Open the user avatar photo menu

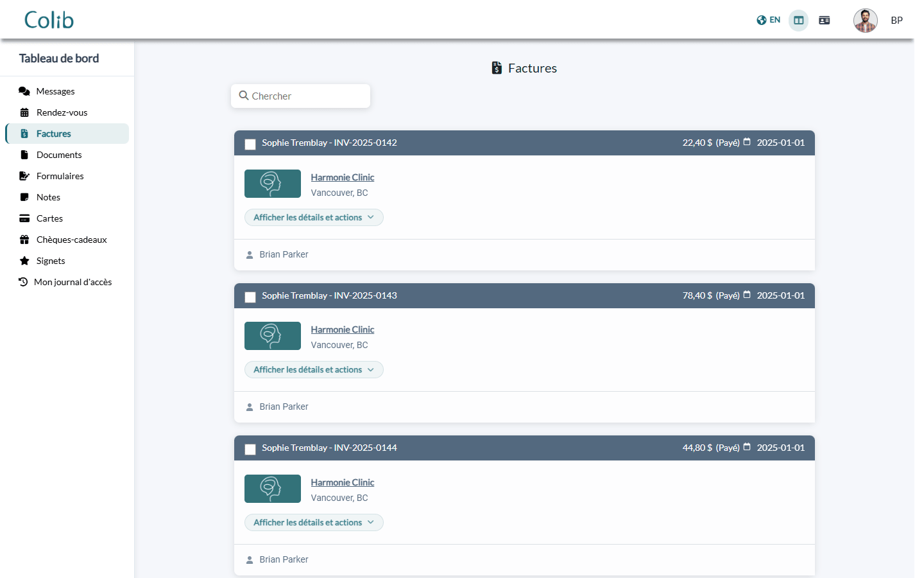[x=865, y=21]
